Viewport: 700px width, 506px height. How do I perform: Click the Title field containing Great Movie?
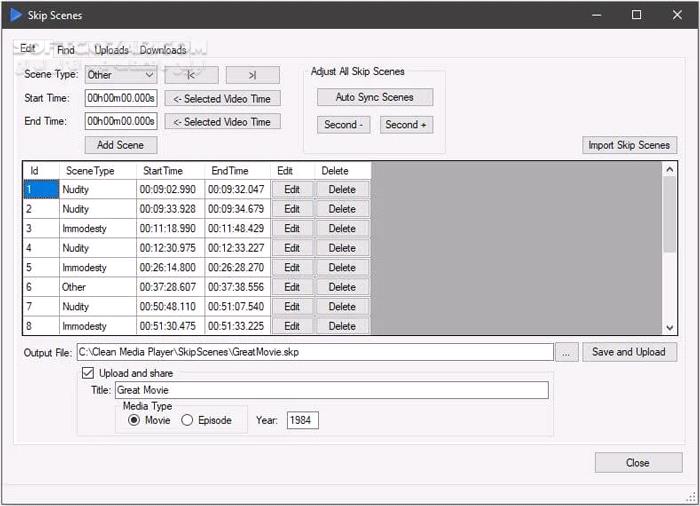[x=330, y=390]
